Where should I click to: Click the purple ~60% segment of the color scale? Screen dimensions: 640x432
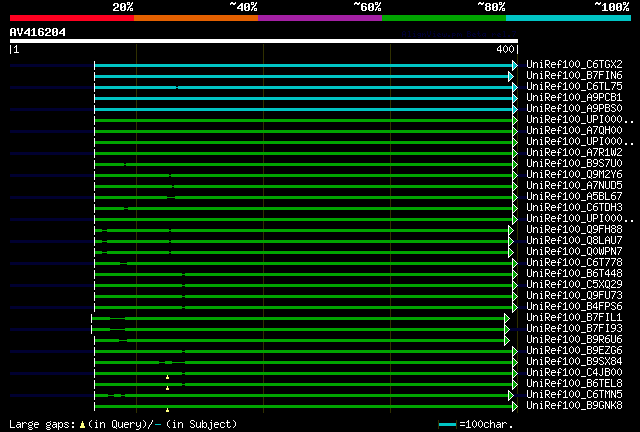click(x=320, y=18)
